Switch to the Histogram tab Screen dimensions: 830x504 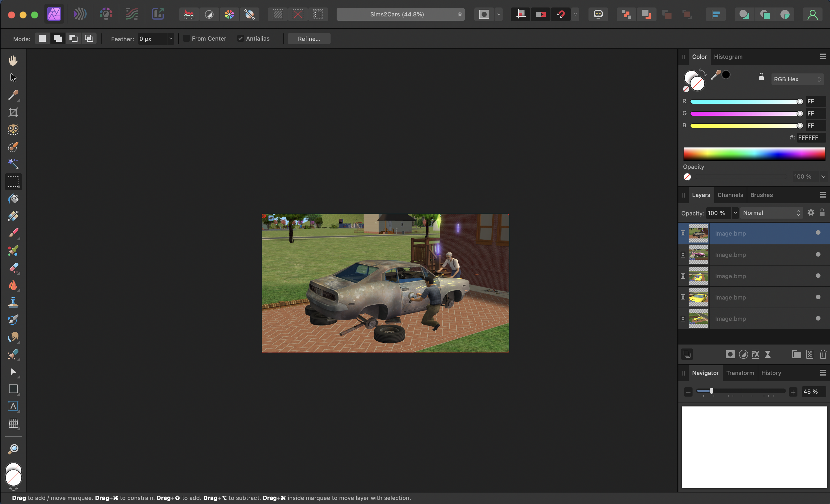[728, 56]
